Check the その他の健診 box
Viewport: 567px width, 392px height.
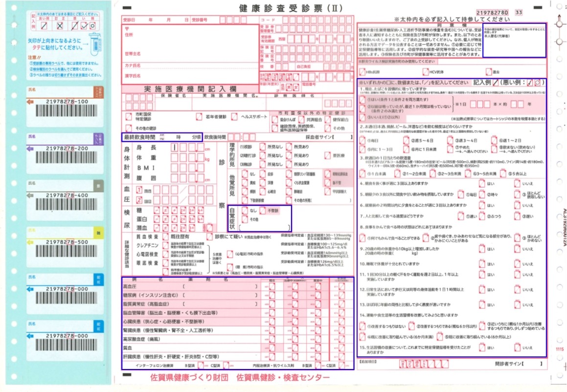tap(128, 128)
